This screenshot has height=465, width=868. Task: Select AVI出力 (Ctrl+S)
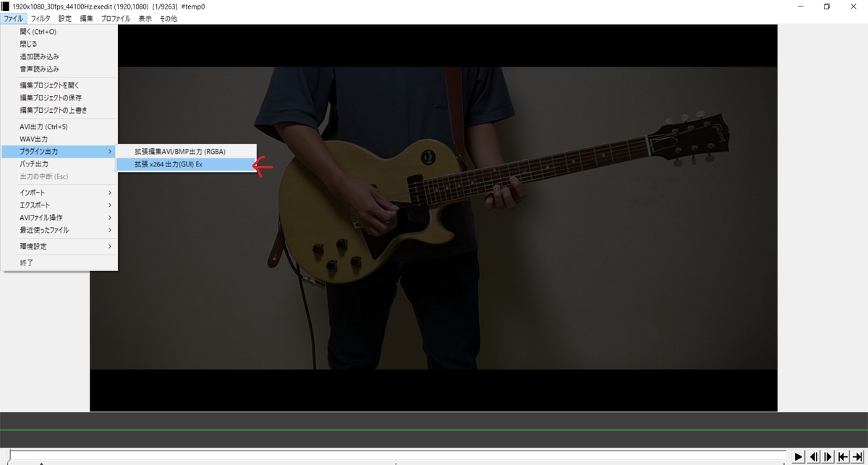pyautogui.click(x=59, y=127)
